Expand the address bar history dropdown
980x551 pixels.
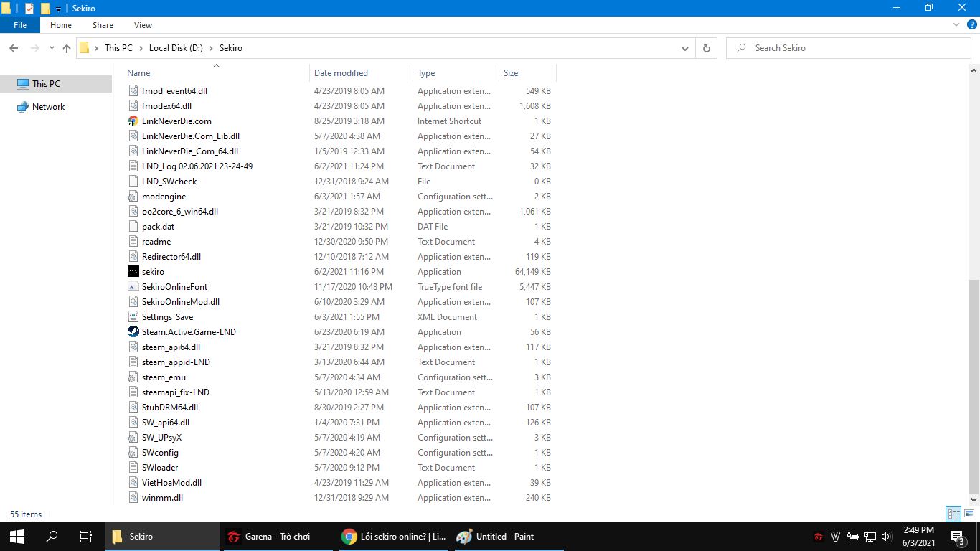click(684, 47)
